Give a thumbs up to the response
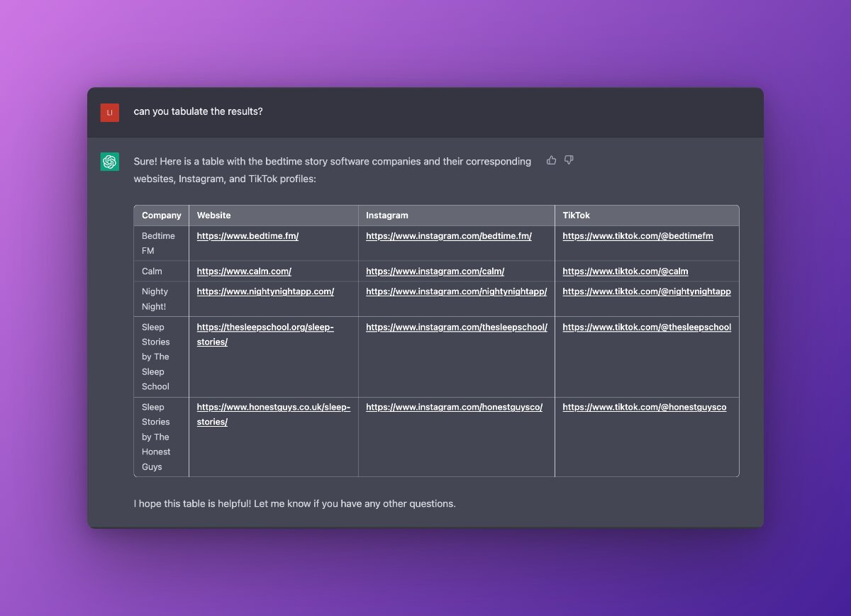The height and width of the screenshot is (616, 851). click(552, 160)
